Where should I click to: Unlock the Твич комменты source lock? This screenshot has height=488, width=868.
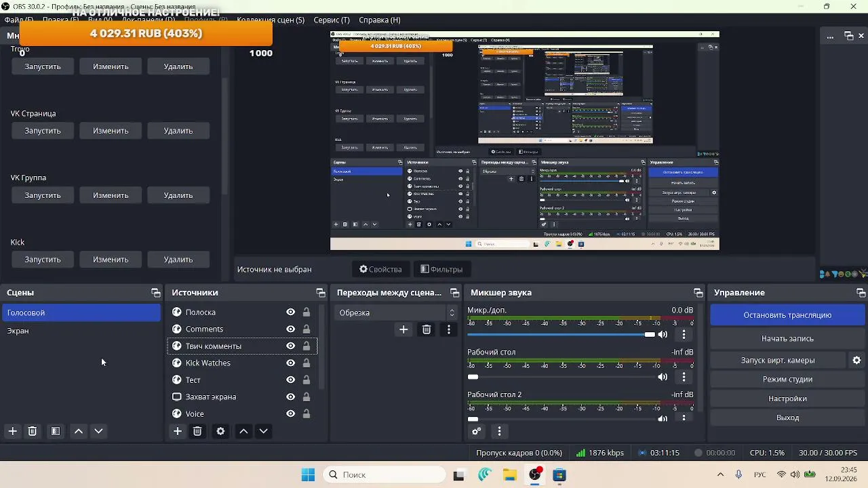pyautogui.click(x=307, y=346)
